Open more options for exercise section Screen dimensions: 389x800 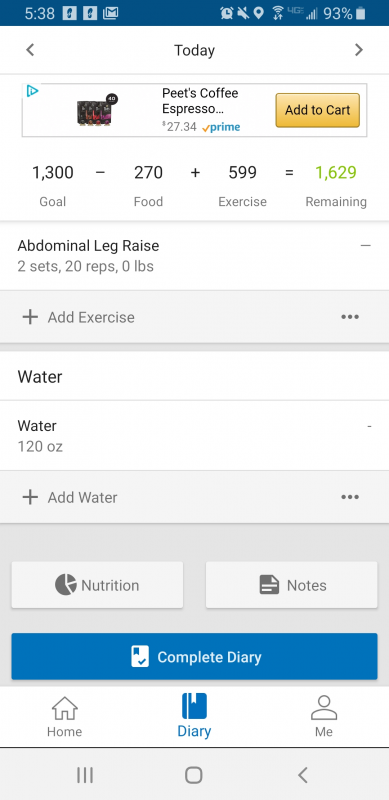[x=350, y=317]
